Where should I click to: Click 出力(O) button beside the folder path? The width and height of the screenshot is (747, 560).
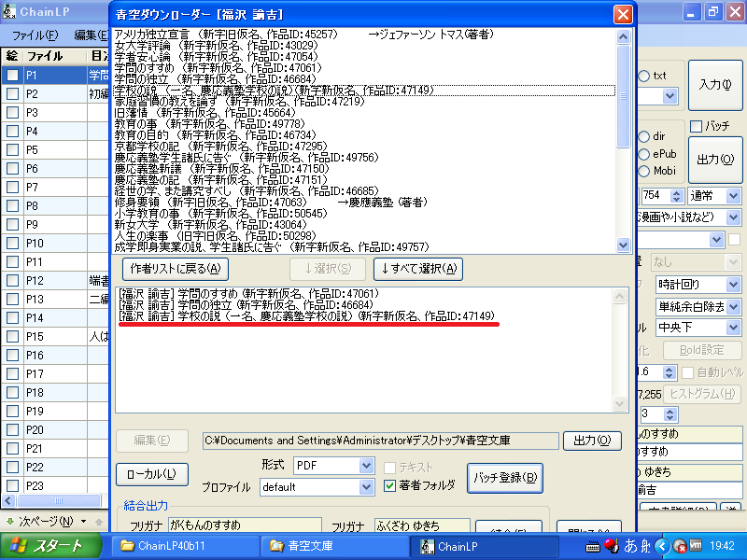click(592, 441)
